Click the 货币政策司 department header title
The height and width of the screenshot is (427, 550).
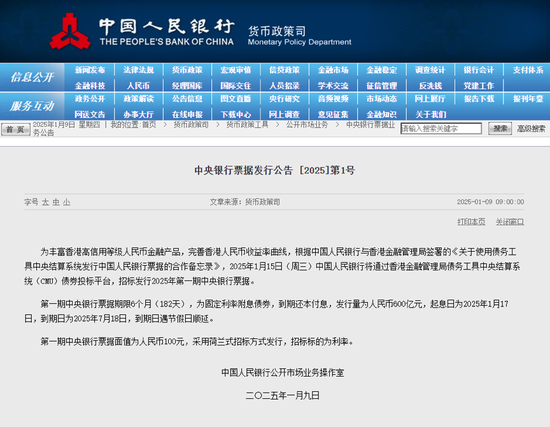(277, 31)
